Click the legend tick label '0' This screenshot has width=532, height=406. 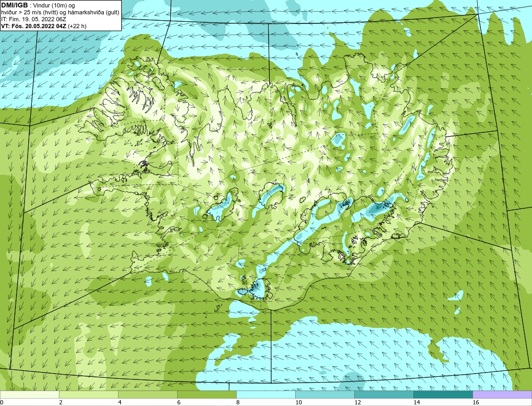point(2,402)
